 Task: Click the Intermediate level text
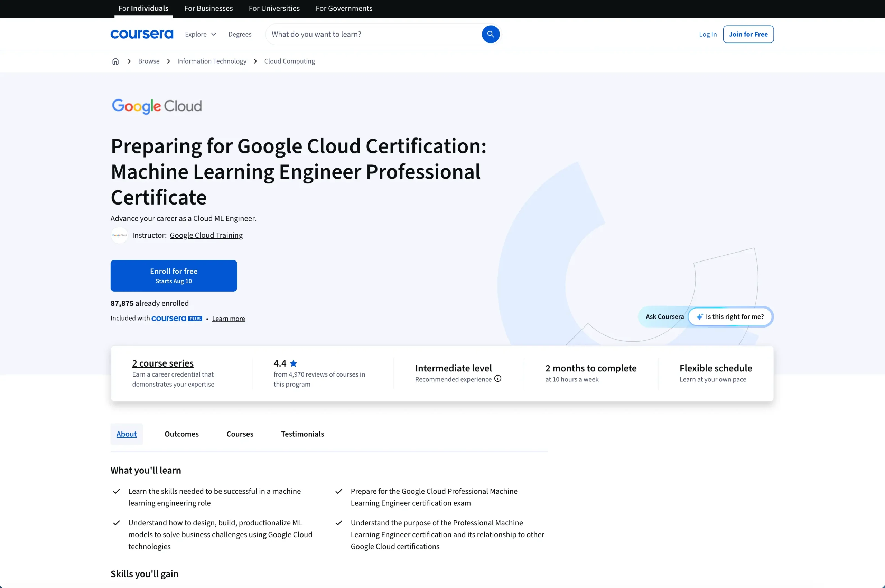point(453,368)
